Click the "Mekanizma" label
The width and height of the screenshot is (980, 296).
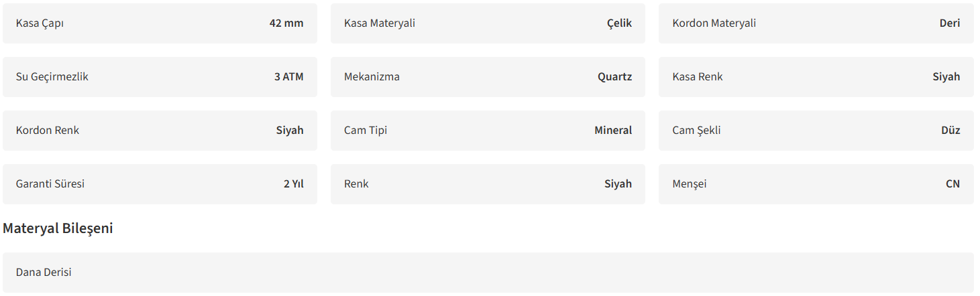click(372, 77)
